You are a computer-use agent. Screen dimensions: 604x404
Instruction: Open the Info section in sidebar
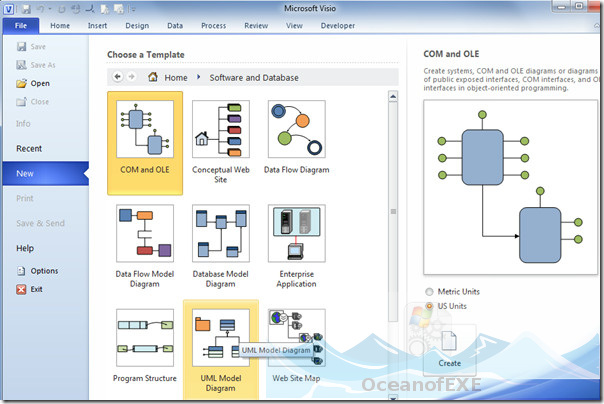pyautogui.click(x=23, y=124)
